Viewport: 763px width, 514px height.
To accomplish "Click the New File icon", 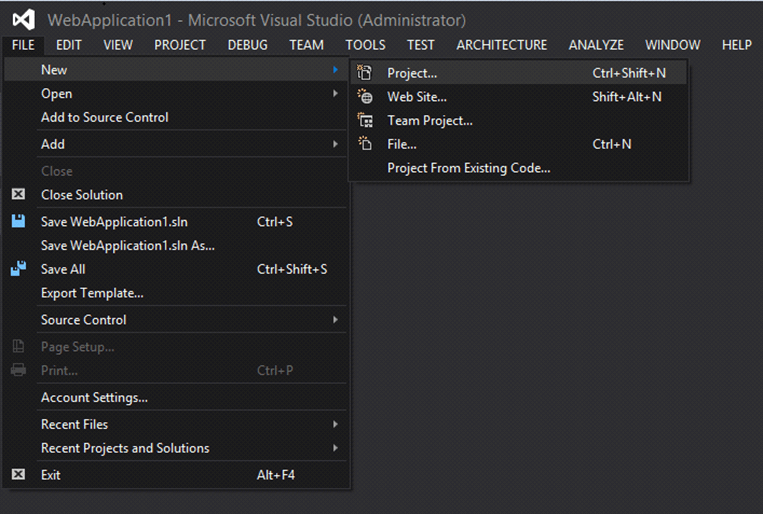I will tap(365, 144).
